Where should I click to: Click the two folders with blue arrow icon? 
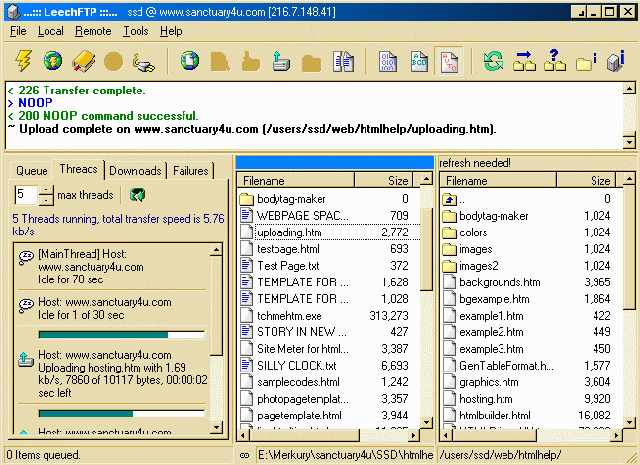[x=524, y=61]
